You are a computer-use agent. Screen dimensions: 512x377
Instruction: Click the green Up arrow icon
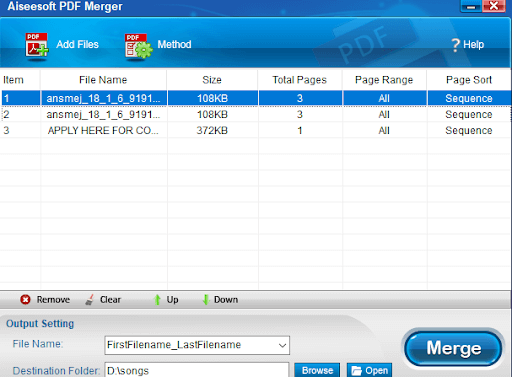click(x=157, y=300)
